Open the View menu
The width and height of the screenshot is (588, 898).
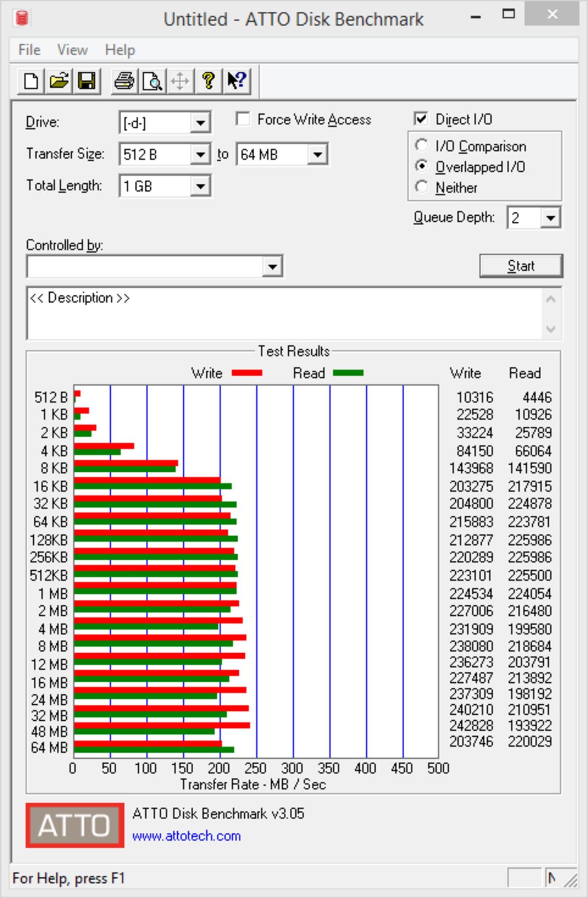coord(72,50)
